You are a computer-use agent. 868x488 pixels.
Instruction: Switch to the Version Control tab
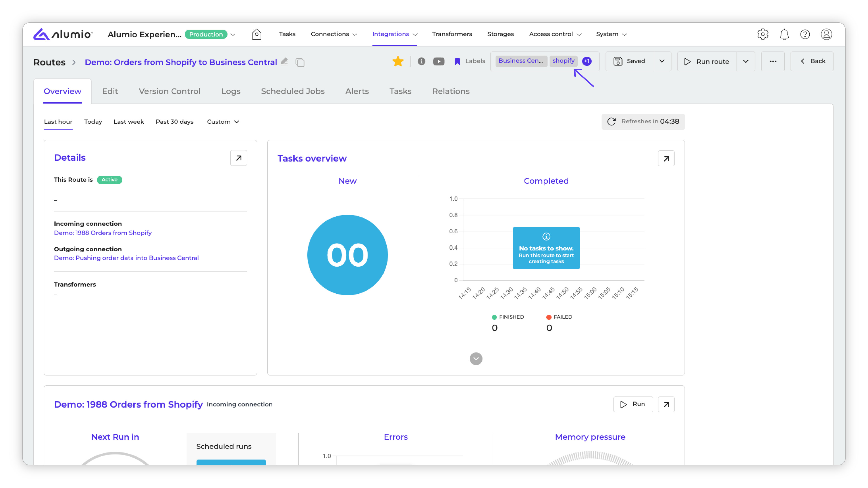tap(169, 91)
